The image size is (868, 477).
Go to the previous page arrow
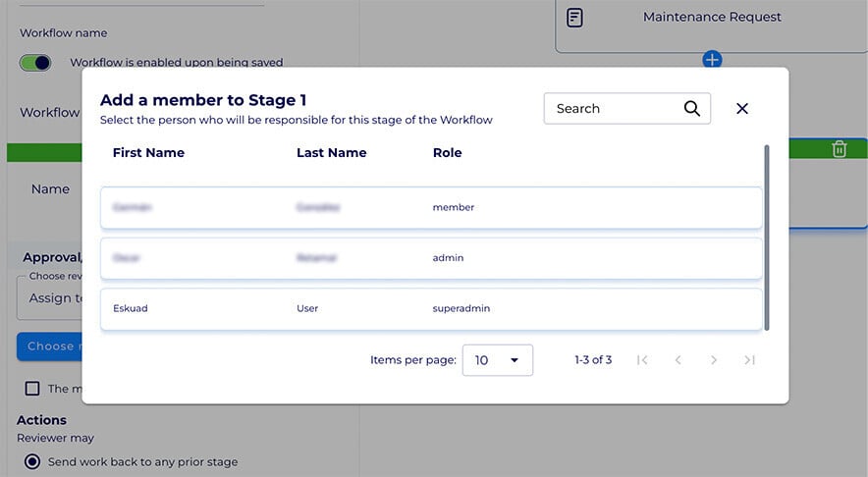click(x=678, y=360)
